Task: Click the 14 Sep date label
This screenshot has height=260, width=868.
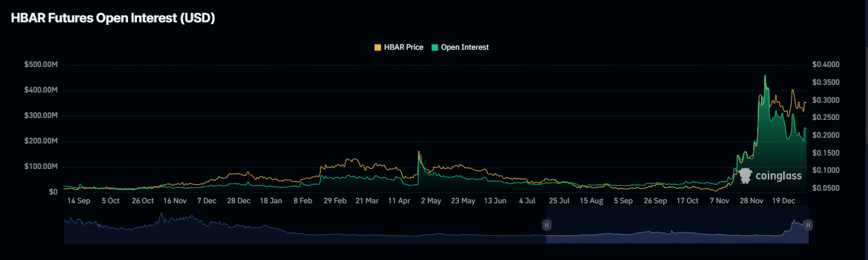Action: point(79,201)
